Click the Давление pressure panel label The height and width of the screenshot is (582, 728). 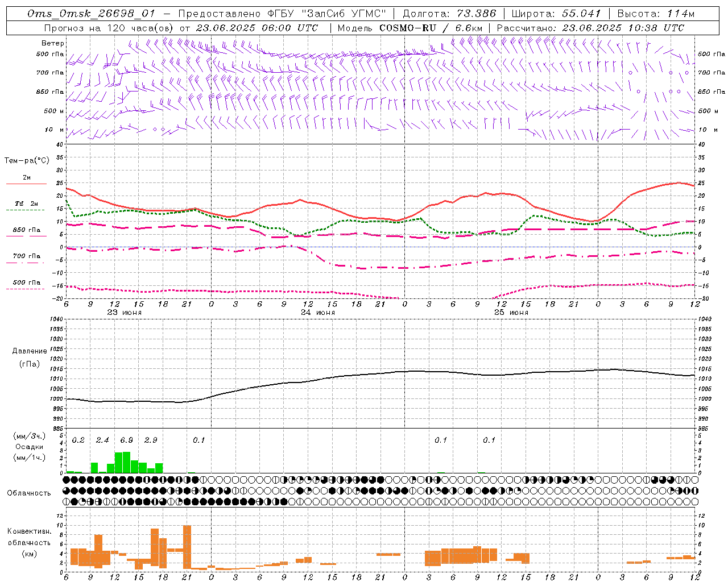[30, 351]
